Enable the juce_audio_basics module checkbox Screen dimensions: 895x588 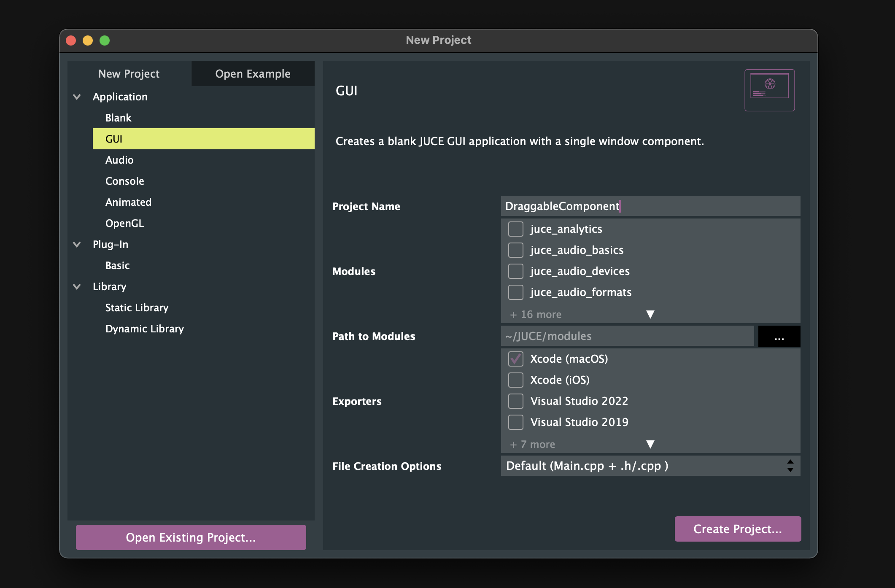tap(516, 250)
